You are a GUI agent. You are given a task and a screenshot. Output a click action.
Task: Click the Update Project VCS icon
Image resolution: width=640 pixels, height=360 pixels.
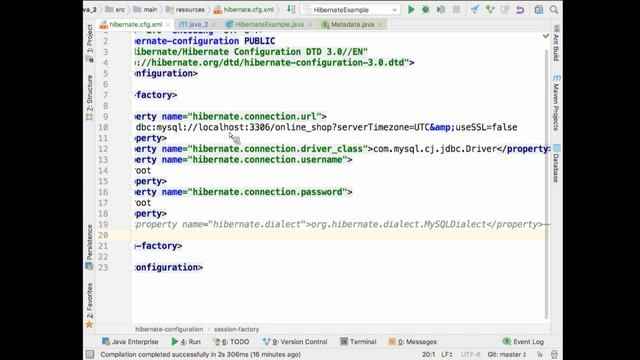click(x=475, y=9)
